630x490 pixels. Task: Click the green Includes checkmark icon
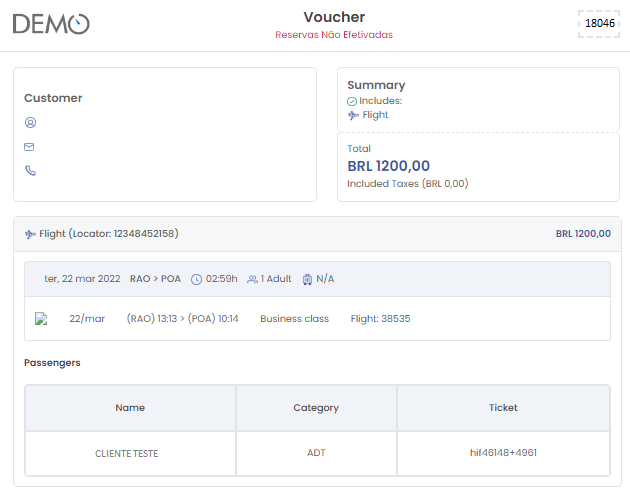(x=352, y=102)
